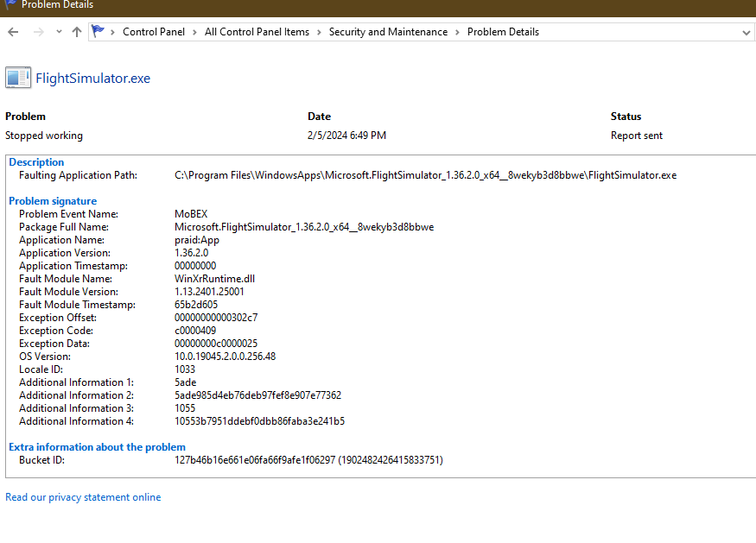
Task: Expand chevron before Control Panel breadcrumb
Action: (x=112, y=32)
